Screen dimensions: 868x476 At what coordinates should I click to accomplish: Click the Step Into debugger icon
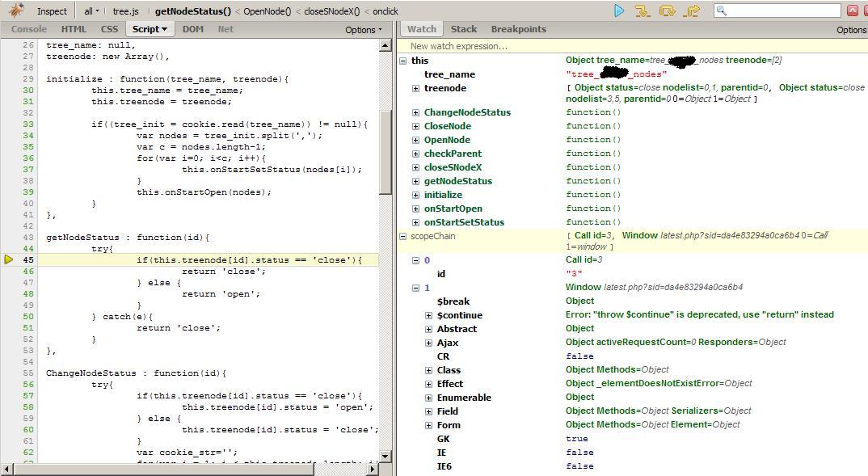click(x=643, y=11)
